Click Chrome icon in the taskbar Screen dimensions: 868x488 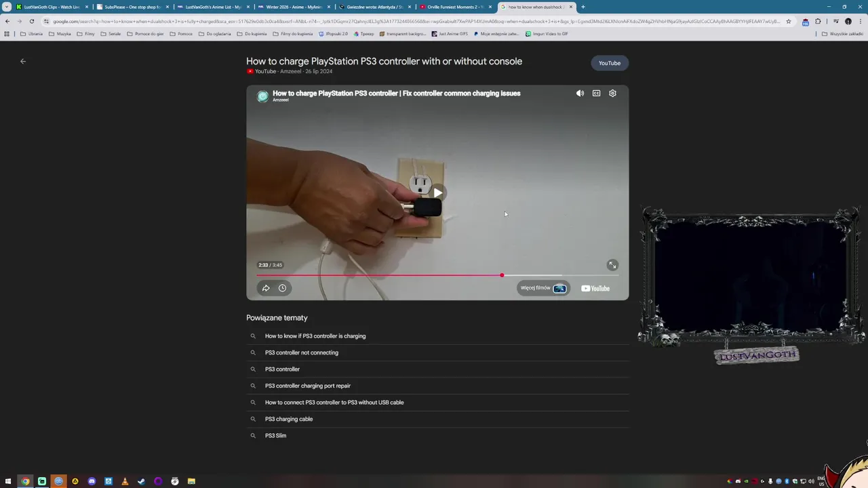point(25,481)
